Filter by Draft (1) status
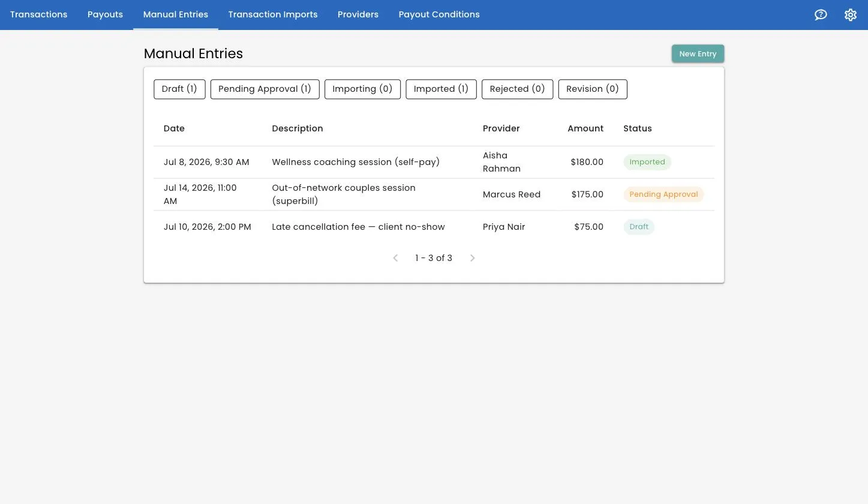Viewport: 868px width, 504px height. pyautogui.click(x=179, y=89)
